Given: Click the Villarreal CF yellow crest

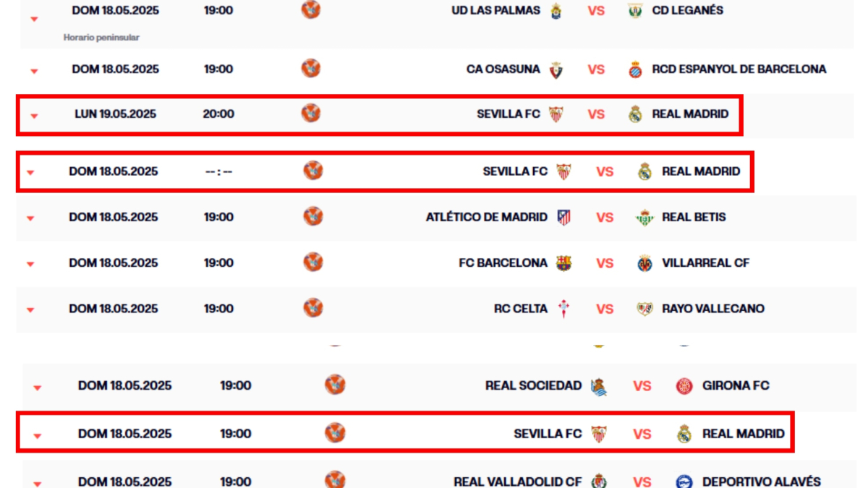Looking at the screenshot, I should [x=644, y=263].
